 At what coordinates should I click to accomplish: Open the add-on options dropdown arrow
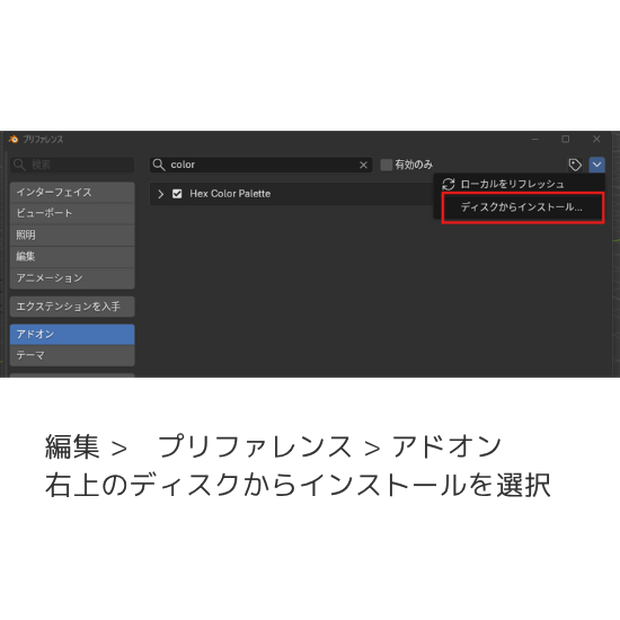(597, 165)
